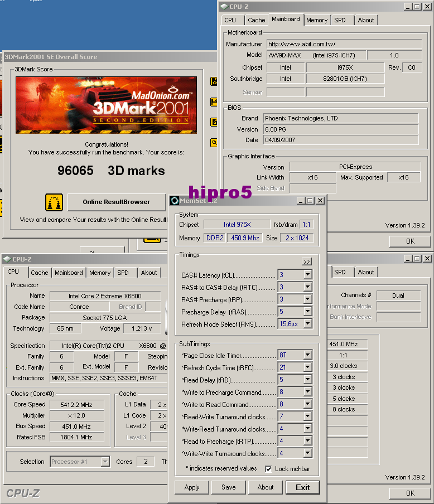Click the fsb/dram ratio 1:1 field
The width and height of the screenshot is (434, 504).
point(306,225)
